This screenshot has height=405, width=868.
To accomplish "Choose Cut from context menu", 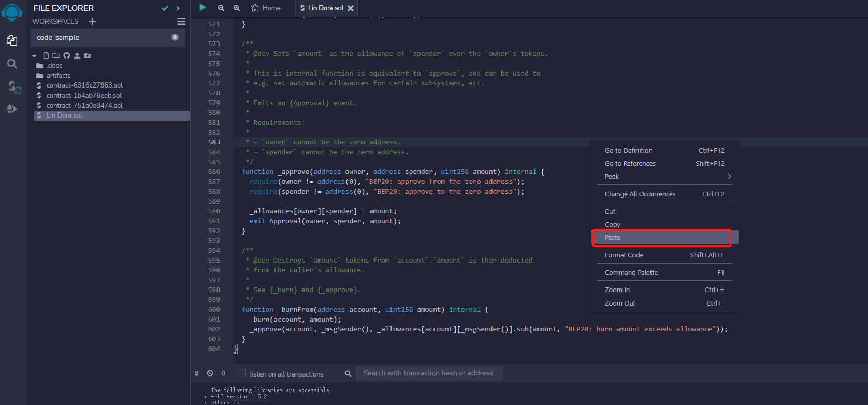I will click(x=664, y=212).
